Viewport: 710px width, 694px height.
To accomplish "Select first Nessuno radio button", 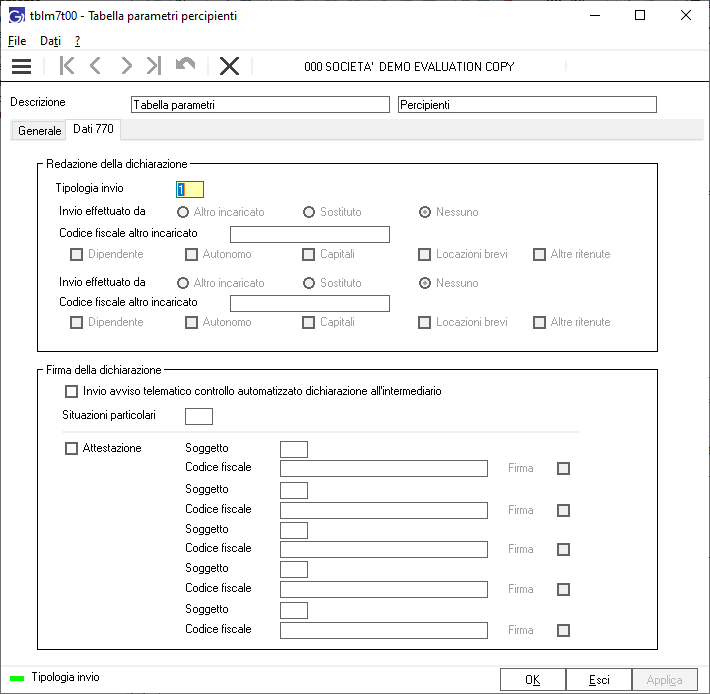I will click(425, 212).
